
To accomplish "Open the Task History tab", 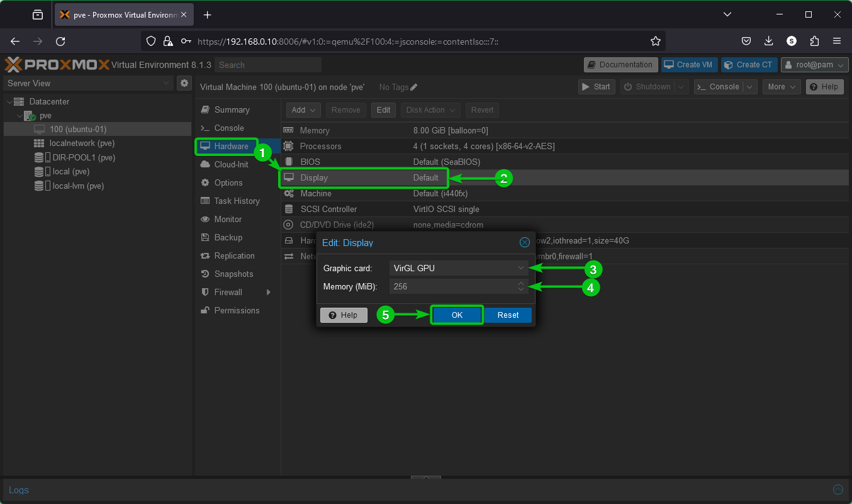I will pyautogui.click(x=238, y=201).
